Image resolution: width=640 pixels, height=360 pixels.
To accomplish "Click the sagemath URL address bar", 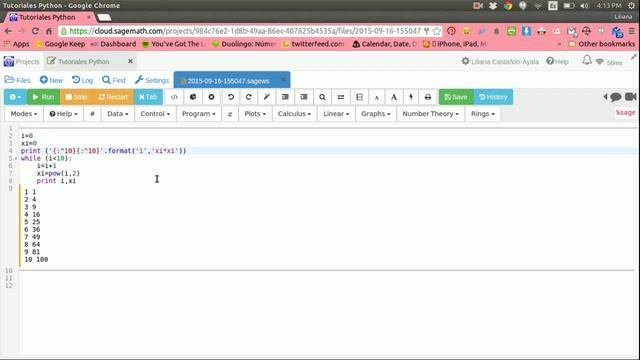I will [x=245, y=31].
